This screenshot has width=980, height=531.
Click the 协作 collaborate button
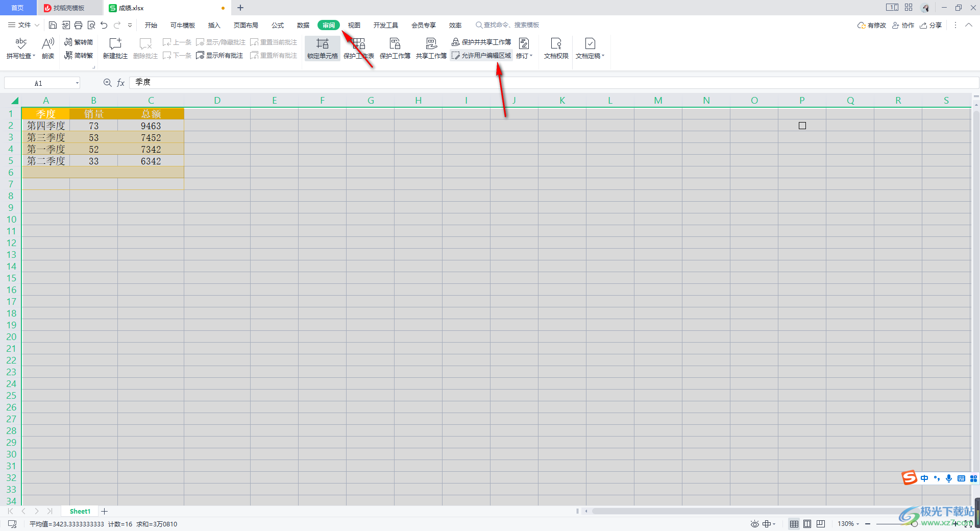[x=903, y=25]
